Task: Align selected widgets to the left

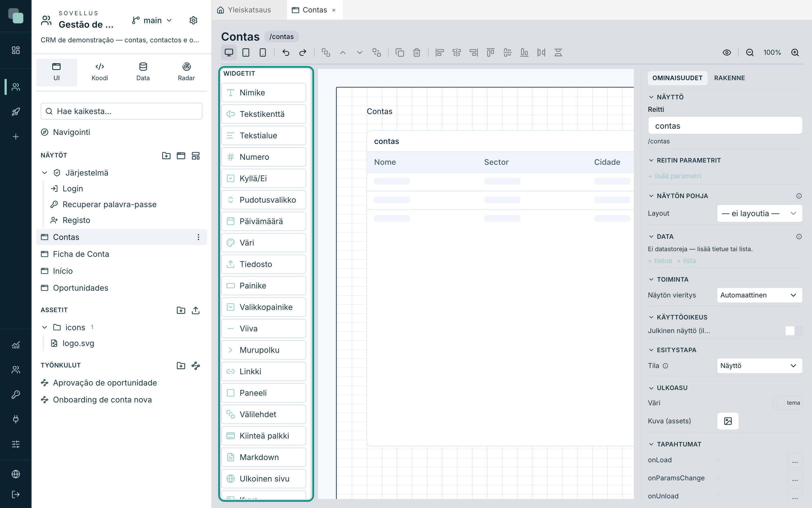Action: (x=440, y=52)
